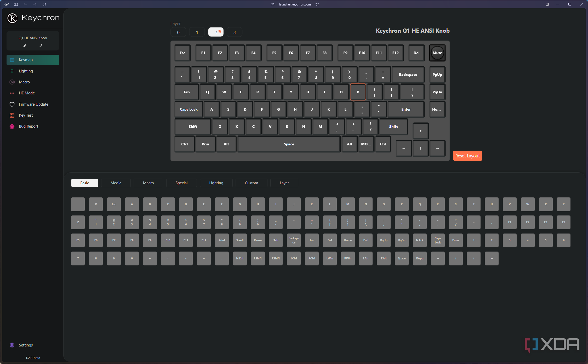This screenshot has width=588, height=364.
Task: Pick the N.Ent keycode
Action: coord(240,258)
